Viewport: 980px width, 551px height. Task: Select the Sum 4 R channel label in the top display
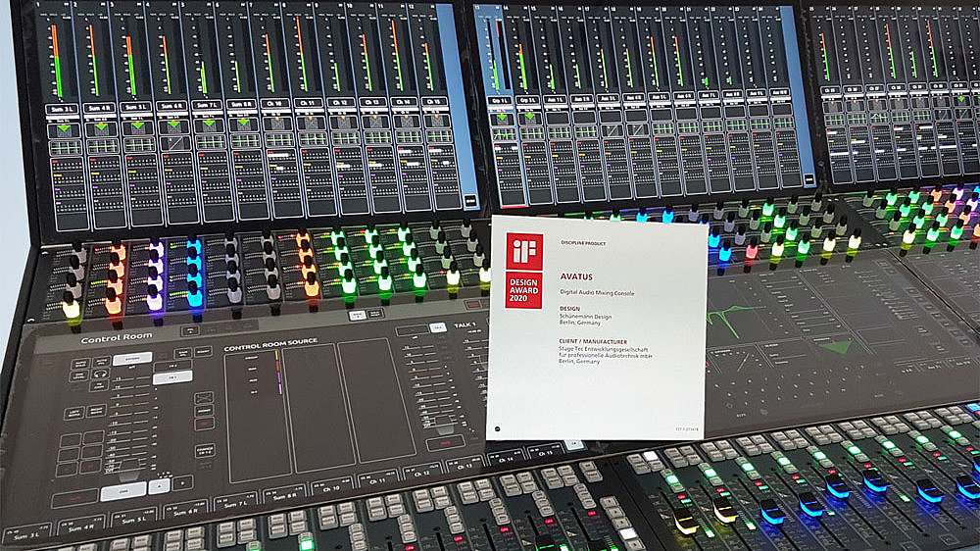(x=99, y=108)
